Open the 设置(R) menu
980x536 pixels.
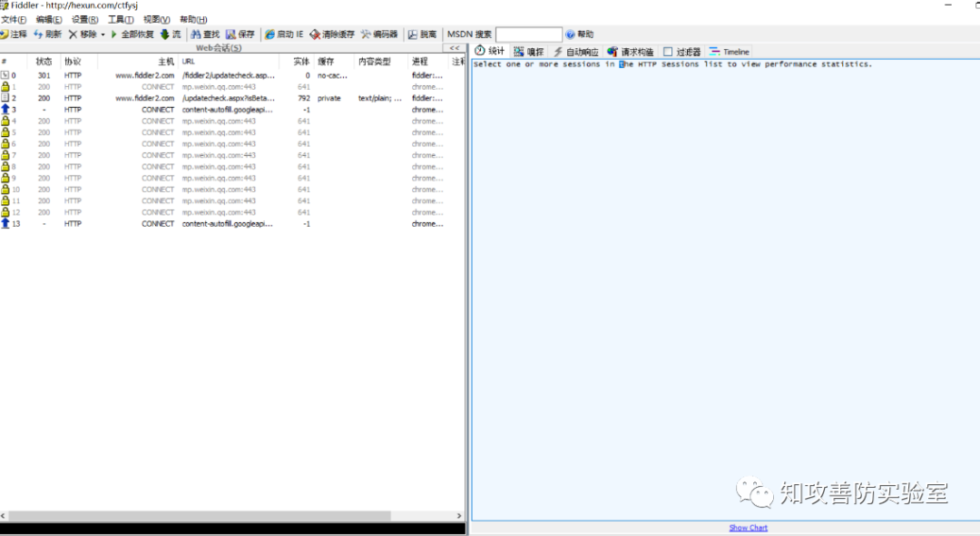point(84,19)
